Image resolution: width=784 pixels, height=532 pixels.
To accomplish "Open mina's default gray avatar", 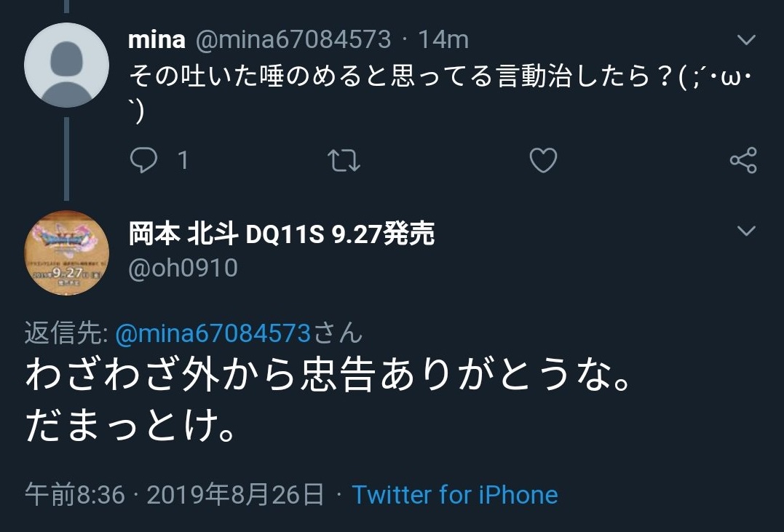I will pos(66,65).
